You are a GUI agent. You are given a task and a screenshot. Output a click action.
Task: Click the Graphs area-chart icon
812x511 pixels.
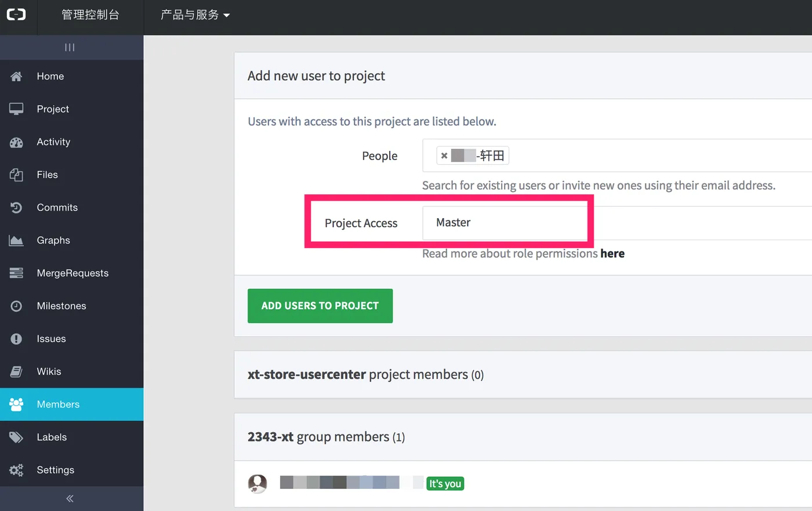coord(16,240)
